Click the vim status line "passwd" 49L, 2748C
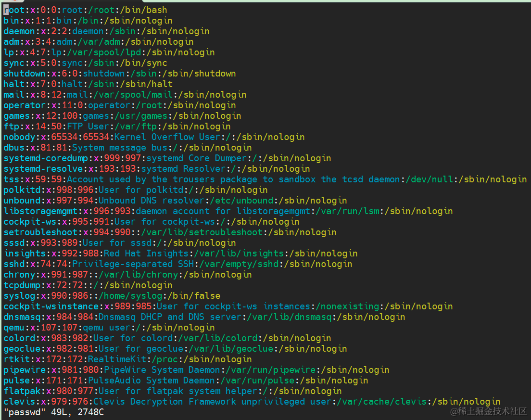 point(53,412)
